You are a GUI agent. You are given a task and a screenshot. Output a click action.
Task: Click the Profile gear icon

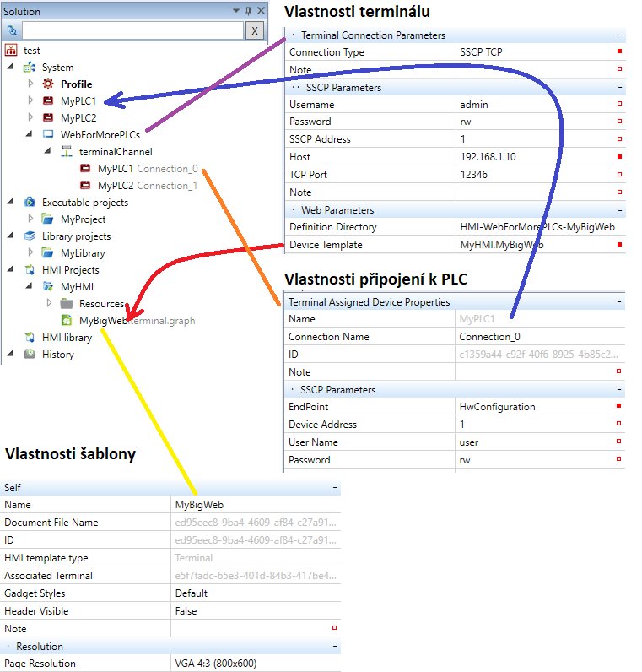coord(48,84)
